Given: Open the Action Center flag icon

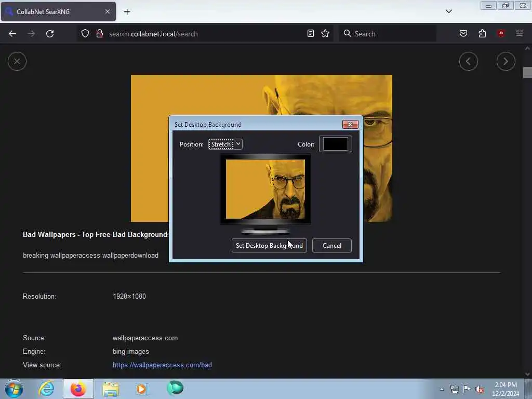Looking at the screenshot, I should [x=467, y=389].
